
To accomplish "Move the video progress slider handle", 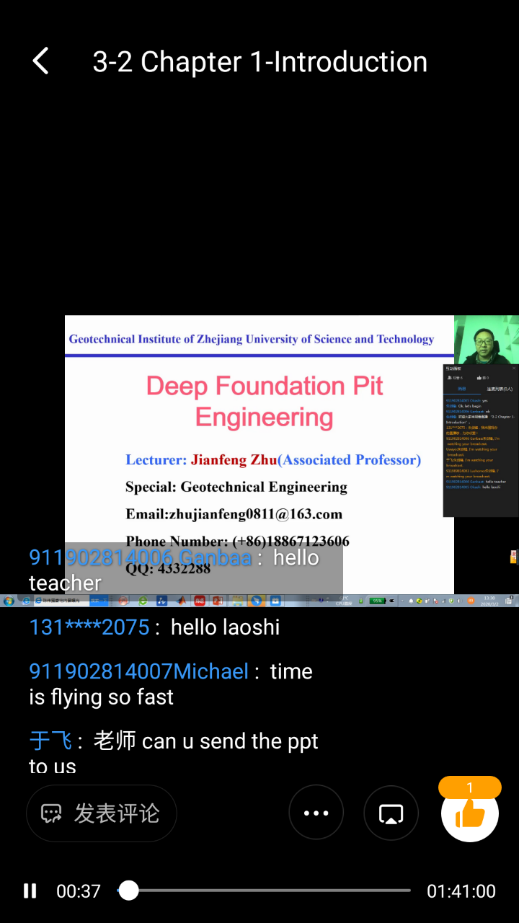I will (x=128, y=891).
